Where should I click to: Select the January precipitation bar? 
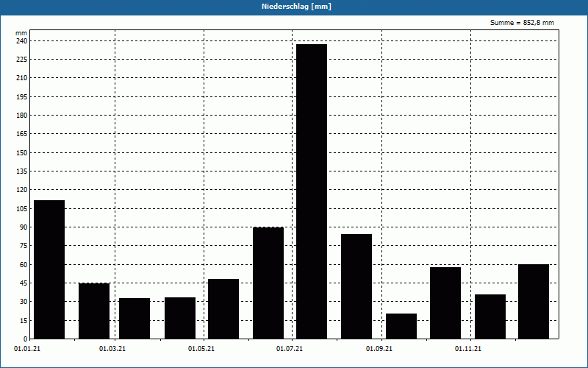coord(49,269)
